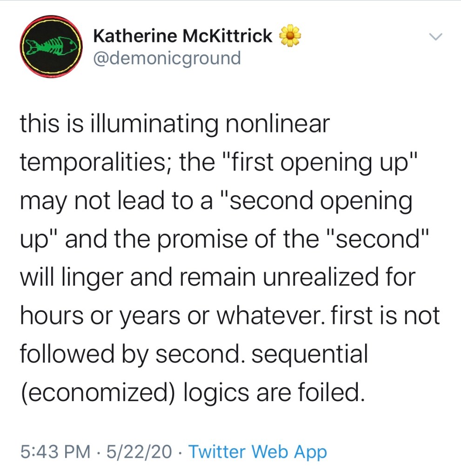Click the word "sequential" in the tweet
The height and width of the screenshot is (476, 461).
pos(313,354)
